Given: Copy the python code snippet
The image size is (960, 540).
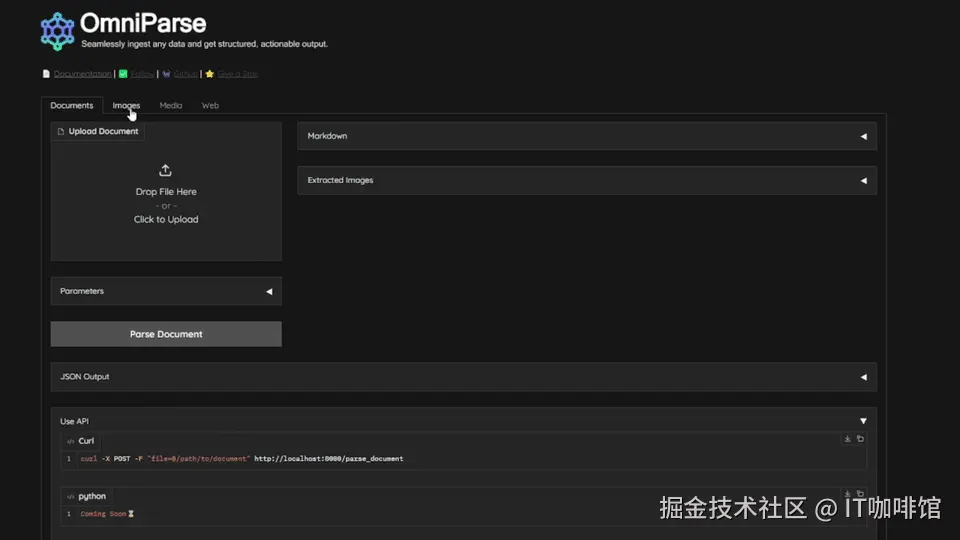Looking at the screenshot, I should click(x=860, y=493).
